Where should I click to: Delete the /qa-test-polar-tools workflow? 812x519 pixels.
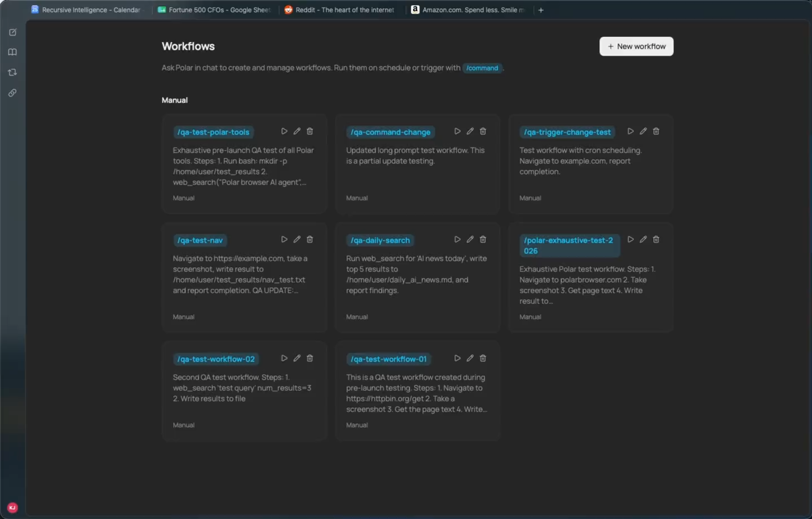[310, 131]
